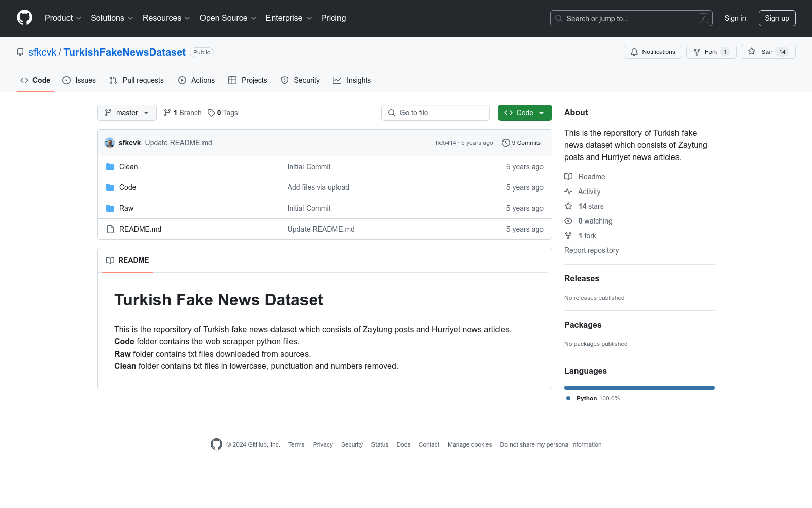
Task: Click the Manage cookies footer link
Action: (470, 444)
